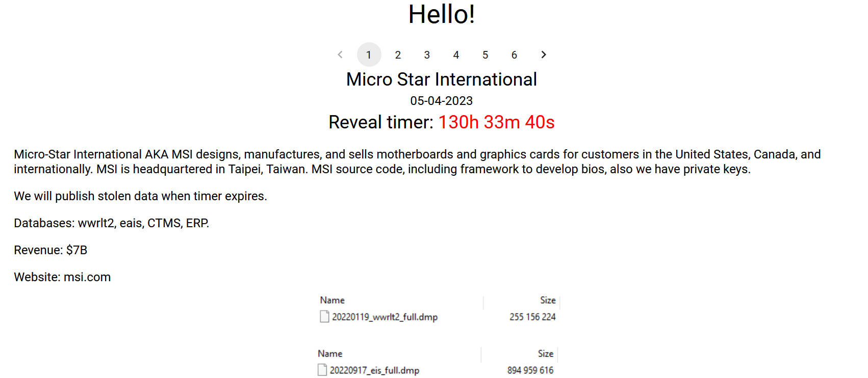This screenshot has width=868, height=378.
Task: Navigate to page 5
Action: [485, 55]
